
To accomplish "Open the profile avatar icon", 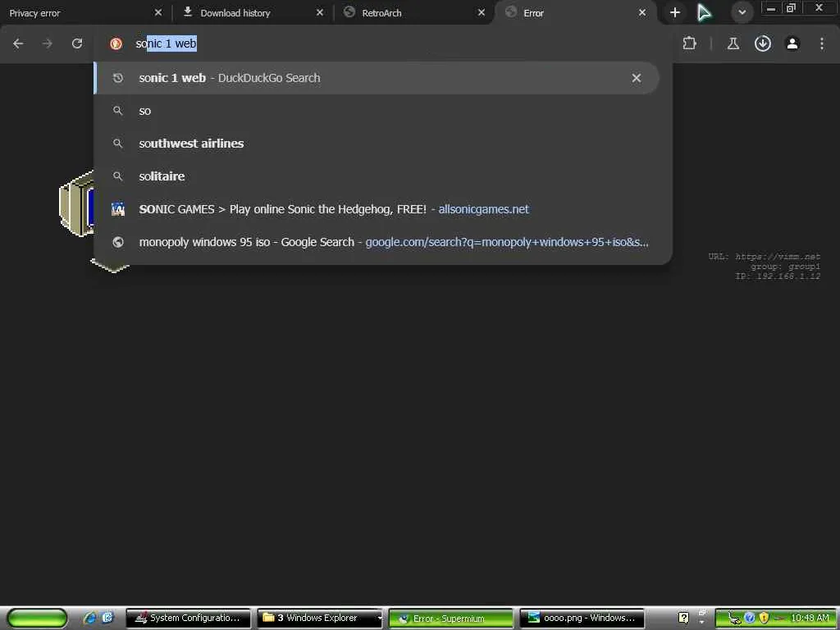I will (792, 43).
